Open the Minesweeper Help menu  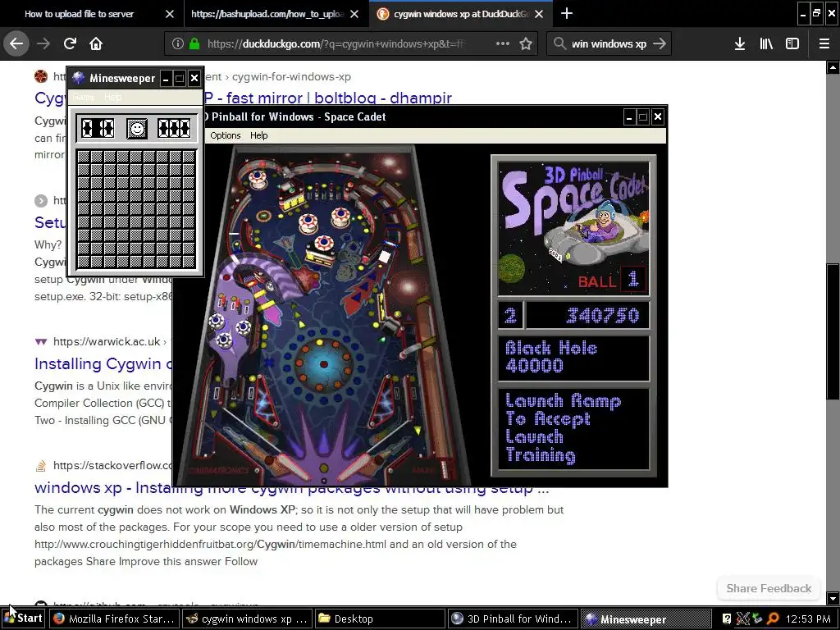tap(113, 97)
